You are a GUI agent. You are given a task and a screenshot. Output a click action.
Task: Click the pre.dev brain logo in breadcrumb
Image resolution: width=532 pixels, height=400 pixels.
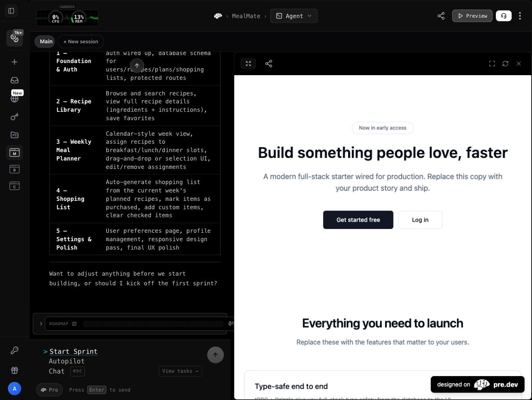tap(218, 16)
